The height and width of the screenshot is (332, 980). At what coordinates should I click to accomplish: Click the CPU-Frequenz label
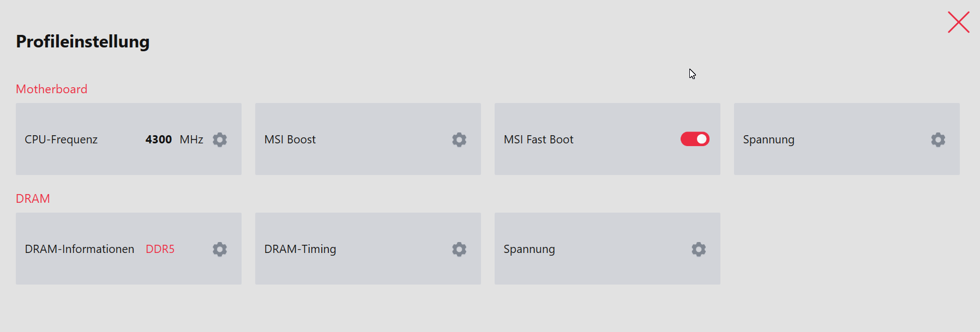[x=61, y=140]
